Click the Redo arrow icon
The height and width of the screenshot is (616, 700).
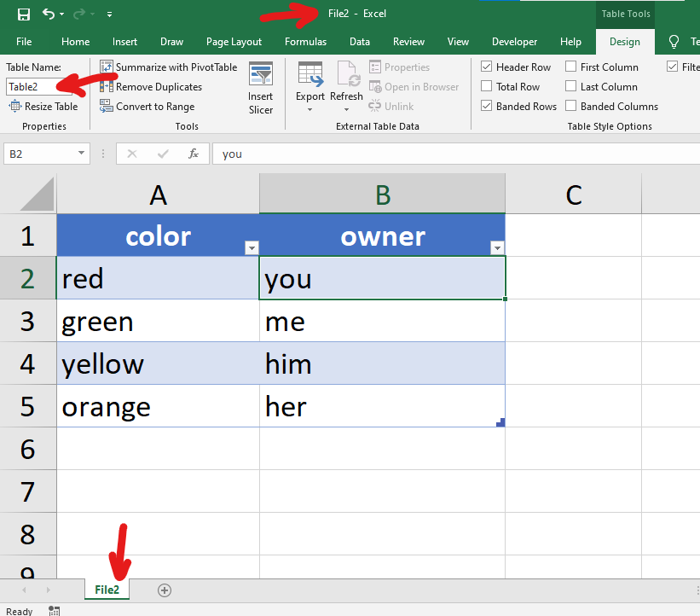79,15
